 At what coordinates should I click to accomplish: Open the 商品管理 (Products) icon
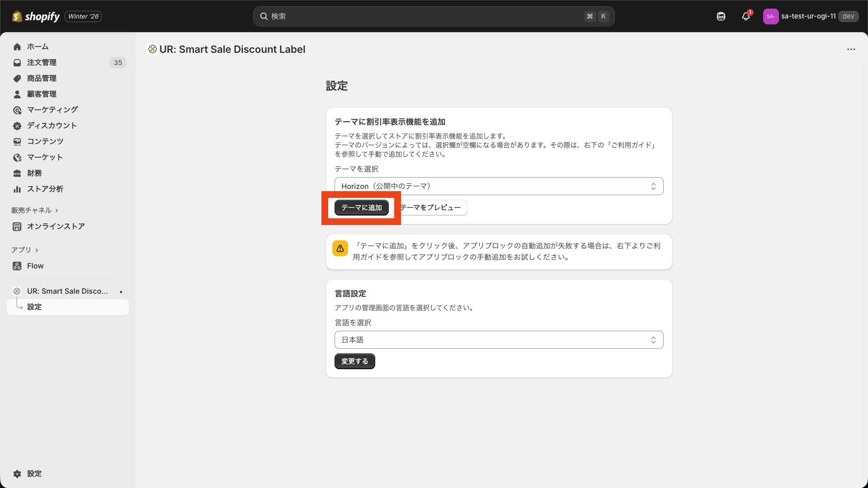point(17,78)
